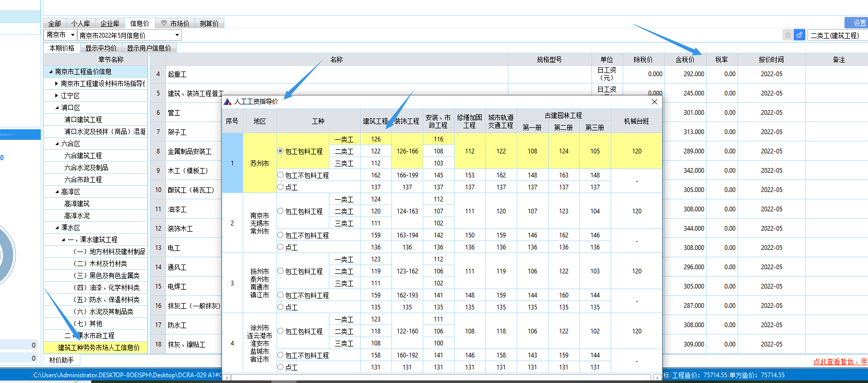Collapse the 溧水区 tree node
The height and width of the screenshot is (383, 868).
click(x=57, y=228)
